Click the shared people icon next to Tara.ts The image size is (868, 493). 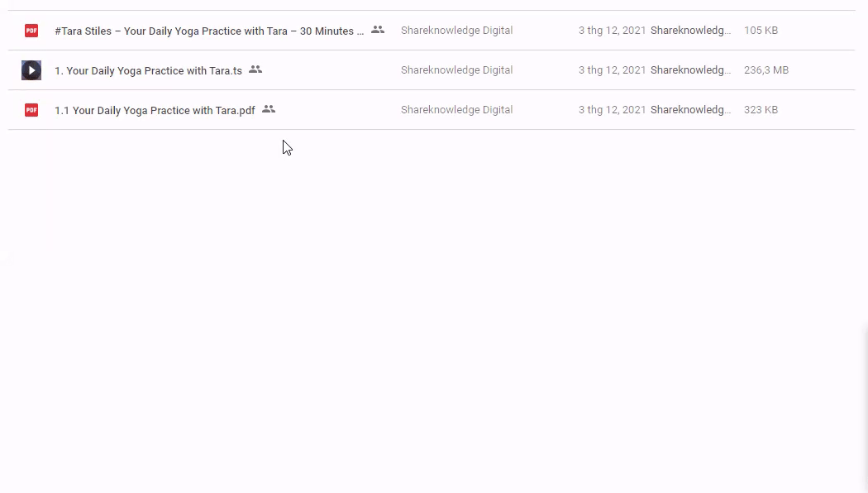255,69
